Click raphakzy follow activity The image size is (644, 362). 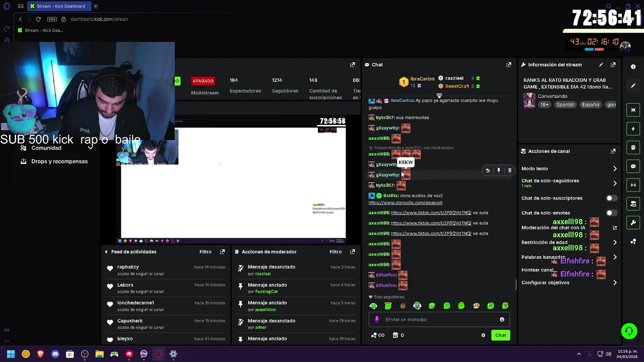[165, 270]
